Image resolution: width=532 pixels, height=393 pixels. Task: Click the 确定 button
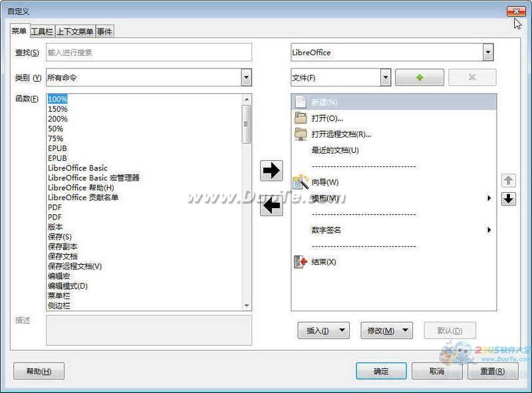[381, 371]
